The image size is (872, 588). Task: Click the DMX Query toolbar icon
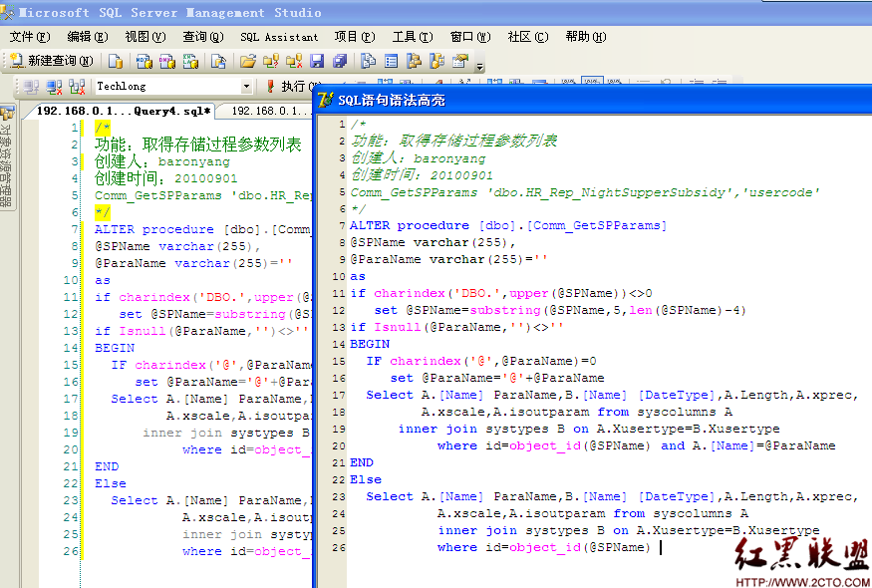click(167, 61)
